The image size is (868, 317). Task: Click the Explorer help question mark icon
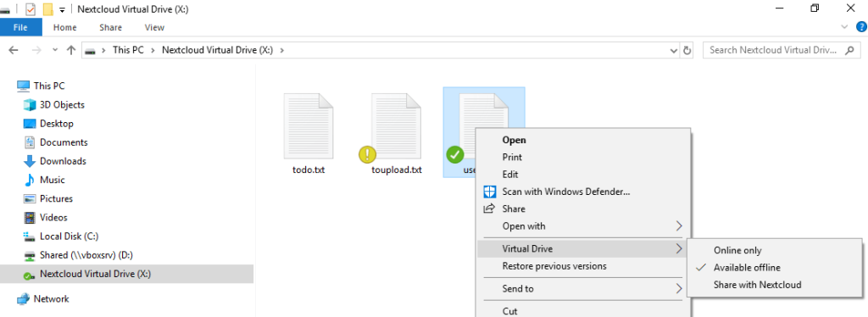click(x=861, y=27)
